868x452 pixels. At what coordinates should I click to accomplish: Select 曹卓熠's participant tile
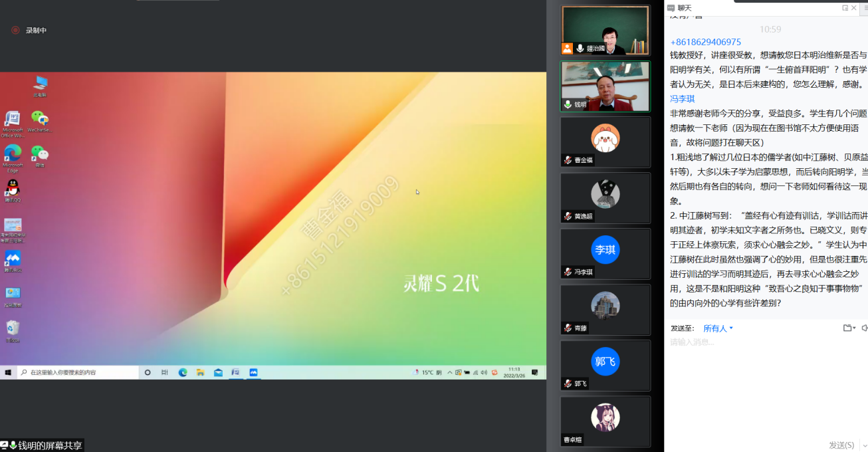pos(605,421)
